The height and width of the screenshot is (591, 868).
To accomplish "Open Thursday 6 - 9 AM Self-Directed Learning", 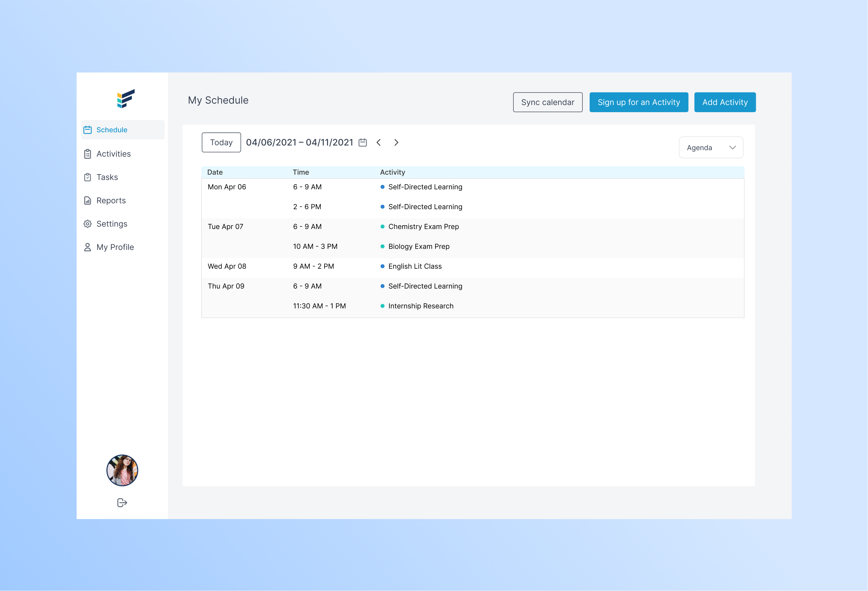I will coord(425,286).
